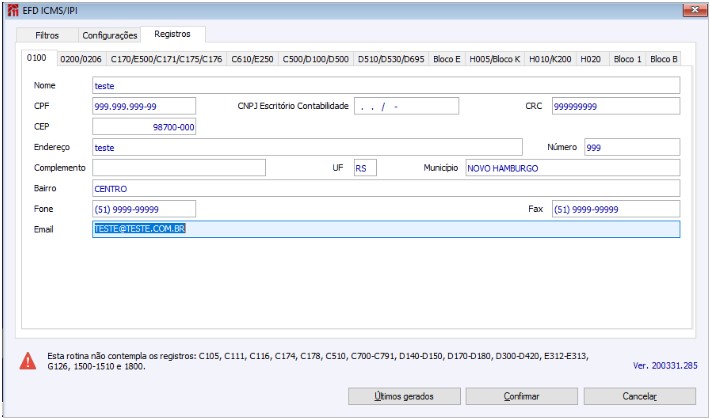Viewport: 710px width, 419px height.
Task: Click the Cancelar button
Action: coord(639,396)
